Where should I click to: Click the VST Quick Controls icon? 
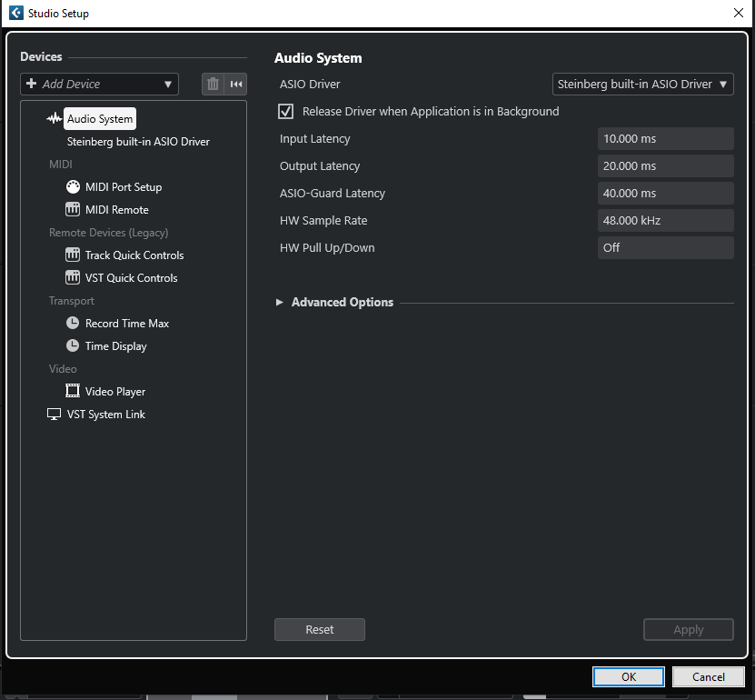pos(73,277)
